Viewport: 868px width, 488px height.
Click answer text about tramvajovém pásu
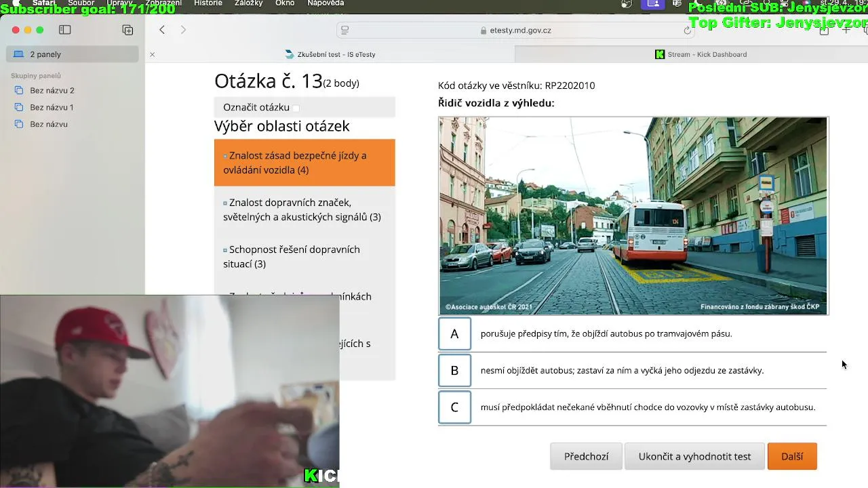(x=606, y=333)
